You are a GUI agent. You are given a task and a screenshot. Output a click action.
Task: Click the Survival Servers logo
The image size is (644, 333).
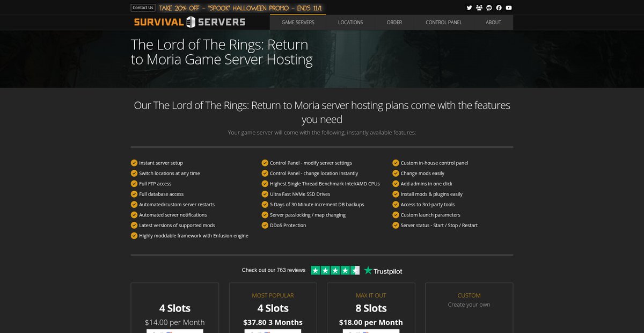189,22
